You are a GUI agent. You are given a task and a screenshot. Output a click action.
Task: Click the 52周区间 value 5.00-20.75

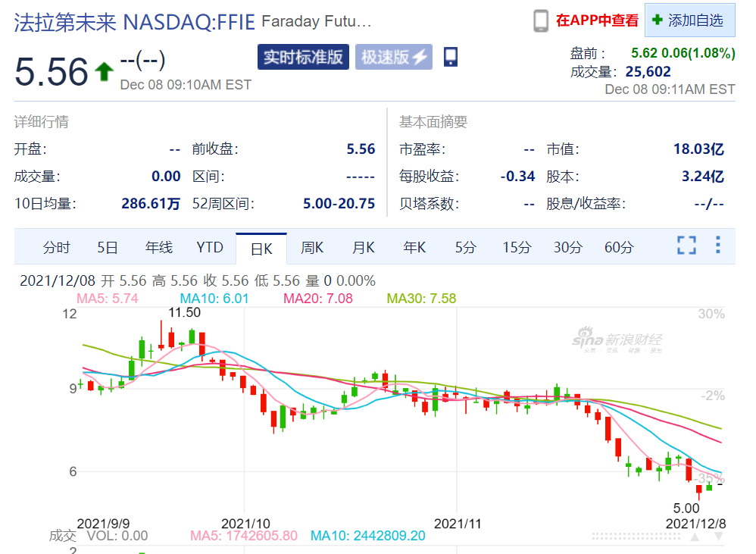(x=339, y=203)
